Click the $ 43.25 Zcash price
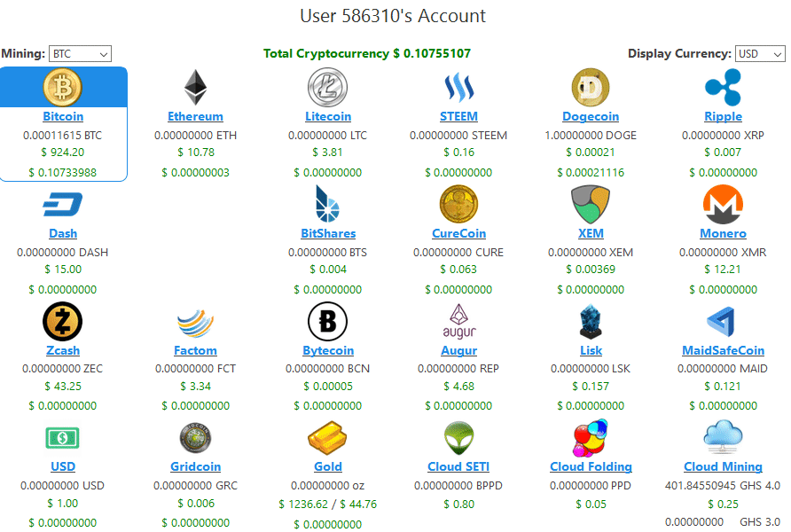 tap(63, 387)
